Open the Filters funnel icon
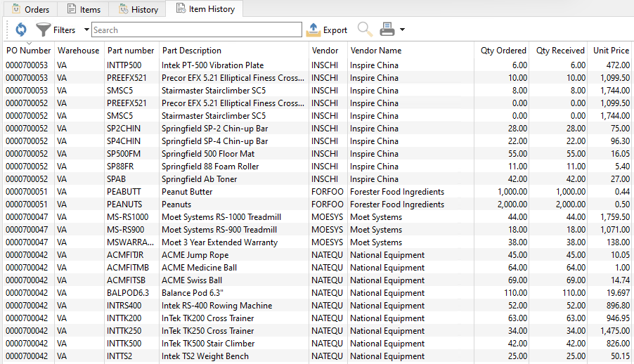 point(43,30)
